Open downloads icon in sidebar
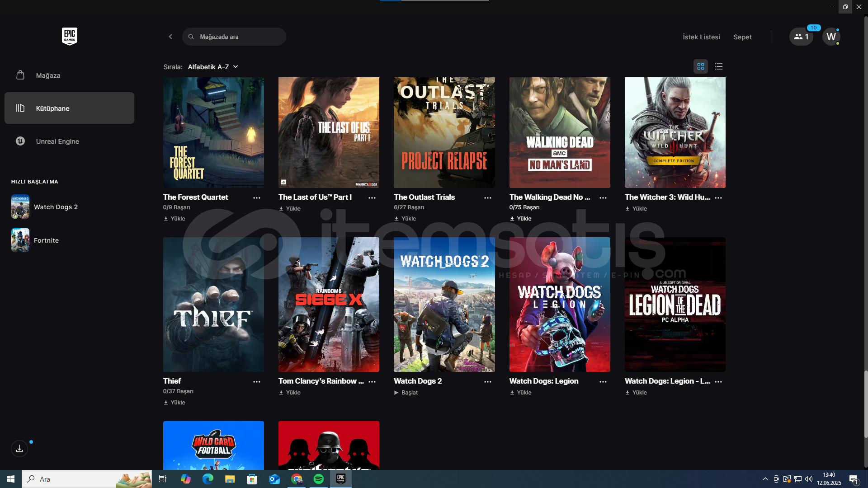This screenshot has width=868, height=488. [x=19, y=449]
